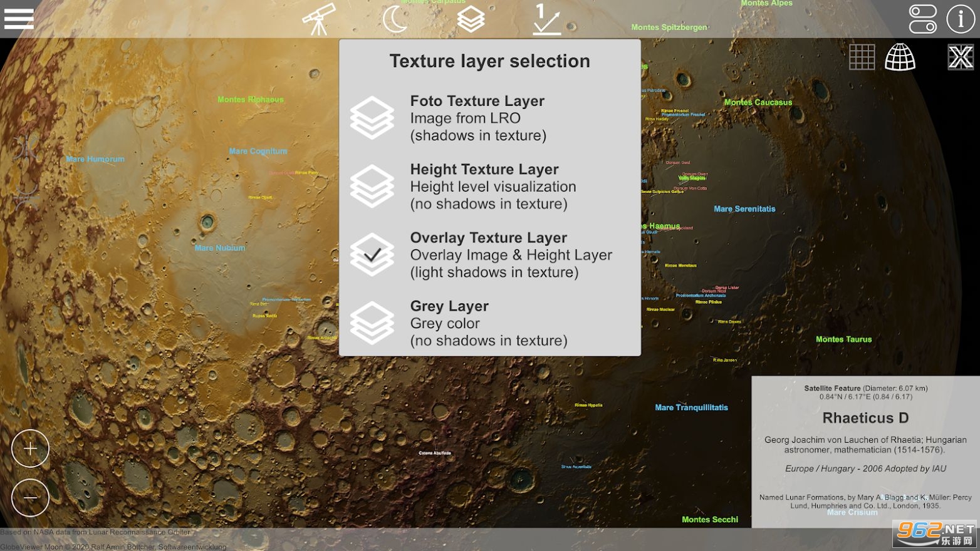Tap the crossed-out X icon
This screenshot has height=551, width=980.
960,58
